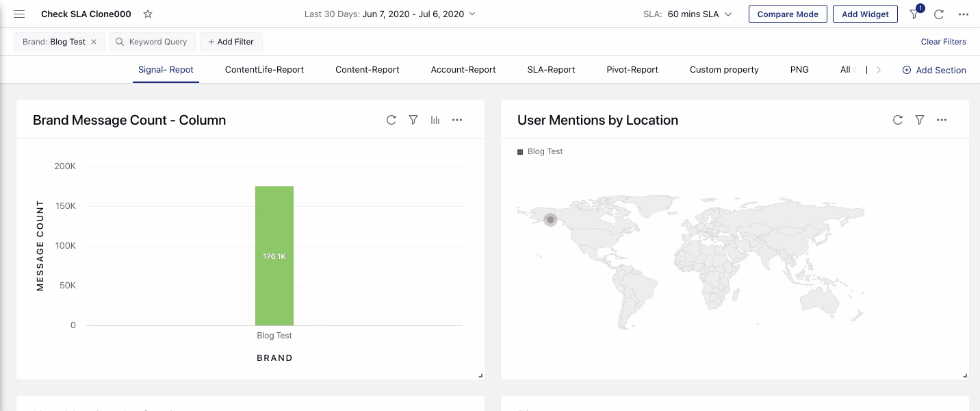The width and height of the screenshot is (980, 411).
Task: Enable Compare Mode
Action: 788,14
